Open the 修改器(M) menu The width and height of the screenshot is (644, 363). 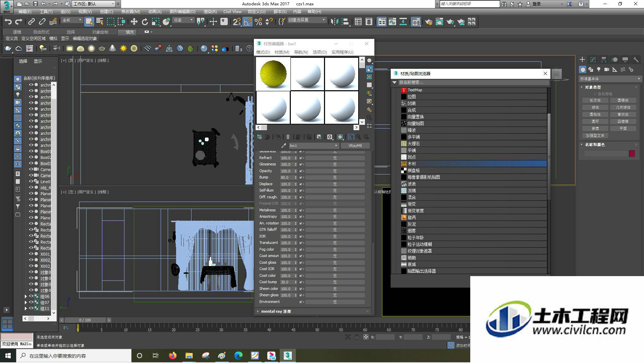coord(130,12)
